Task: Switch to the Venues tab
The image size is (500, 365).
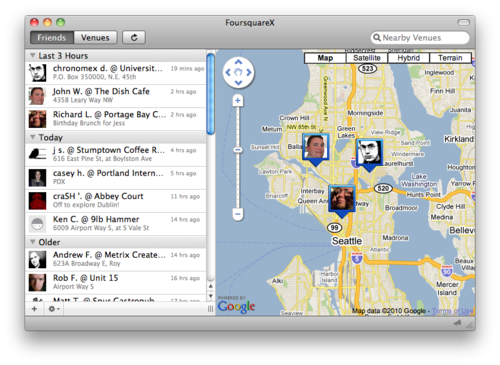Action: tap(95, 37)
